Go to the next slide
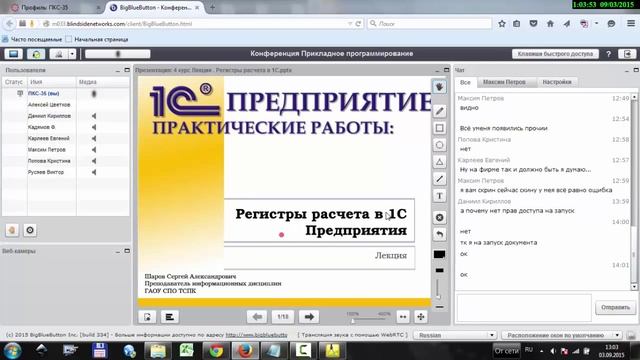The height and width of the screenshot is (360, 640). pos(309,317)
